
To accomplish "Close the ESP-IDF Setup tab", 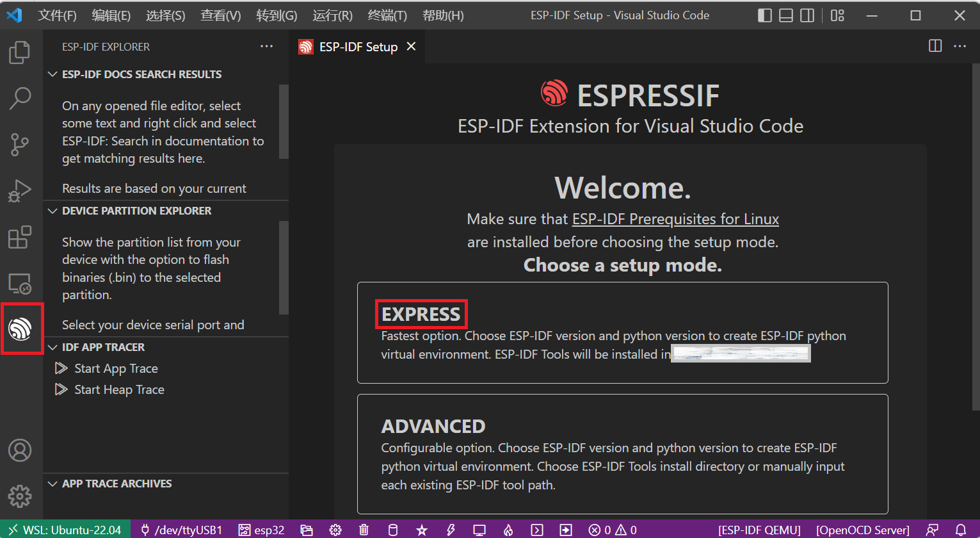I will [x=412, y=47].
